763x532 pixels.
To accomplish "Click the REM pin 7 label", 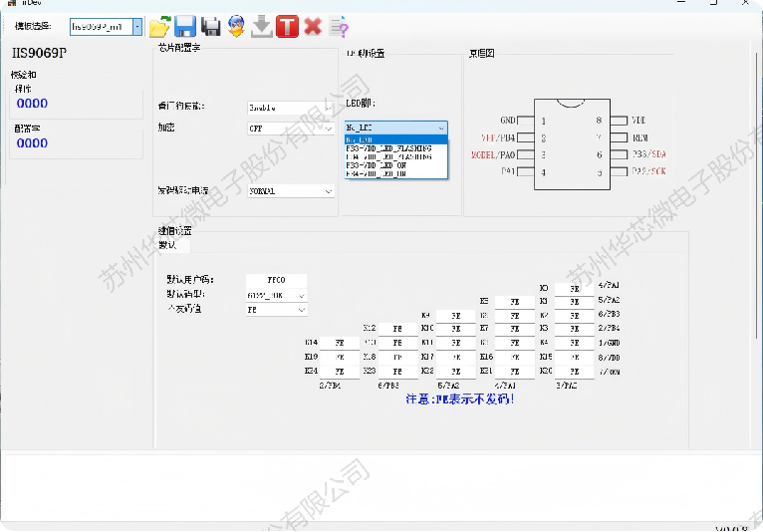I will [x=639, y=137].
